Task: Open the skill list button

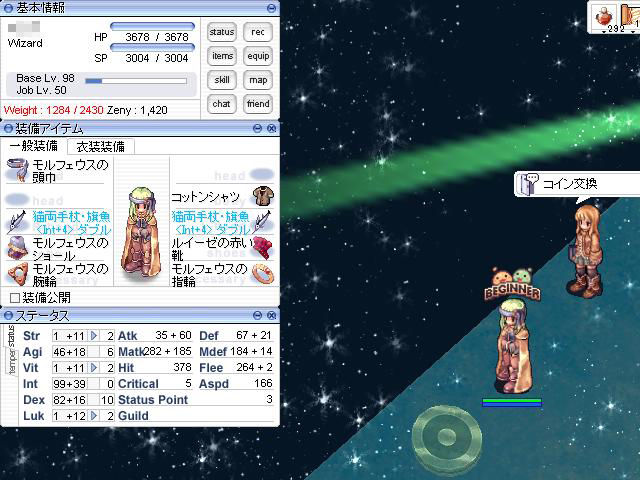Action: click(x=222, y=80)
